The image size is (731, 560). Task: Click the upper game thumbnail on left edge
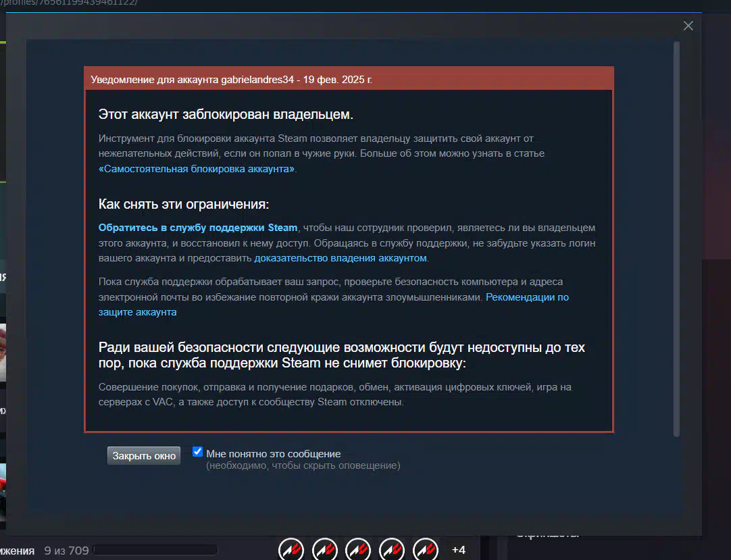[x=3, y=351]
